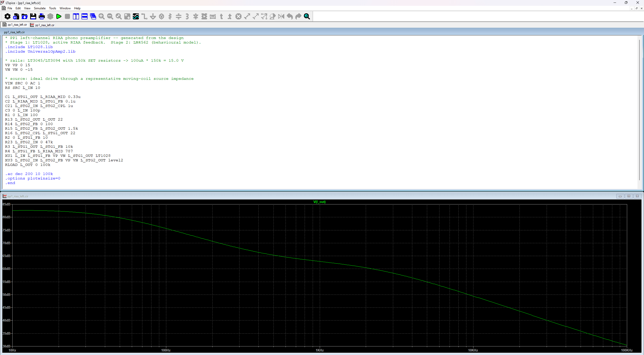Click the 'C21 L_STG2_IN L_STG2_CPL 1u' line

point(39,106)
